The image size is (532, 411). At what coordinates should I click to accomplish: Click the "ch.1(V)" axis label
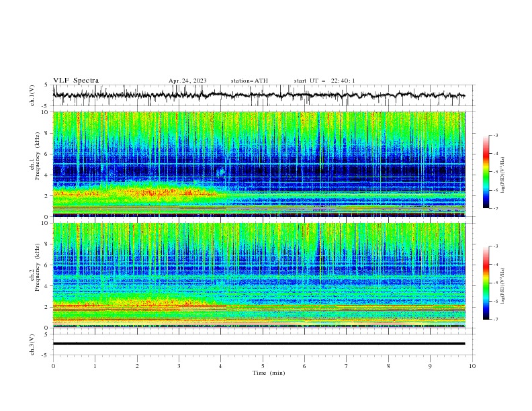click(x=32, y=95)
